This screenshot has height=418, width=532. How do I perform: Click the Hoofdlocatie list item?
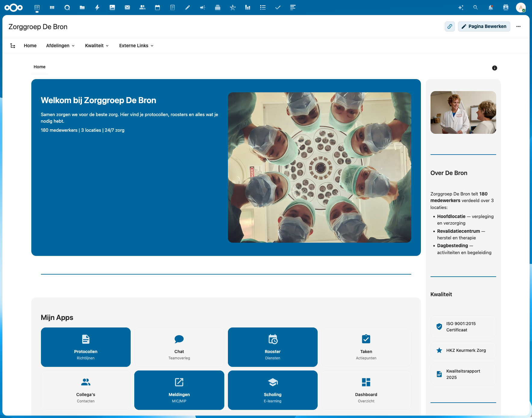(x=465, y=220)
